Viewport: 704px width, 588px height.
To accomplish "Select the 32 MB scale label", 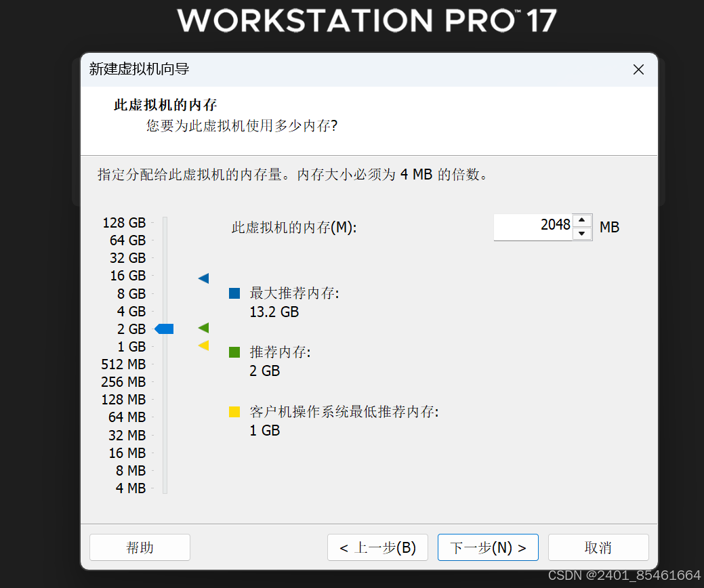I will point(127,436).
